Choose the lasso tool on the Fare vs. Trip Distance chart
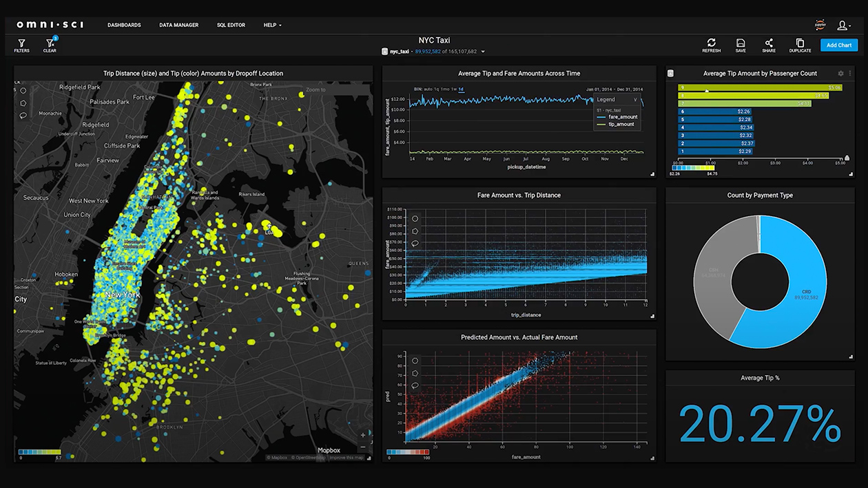 click(415, 244)
